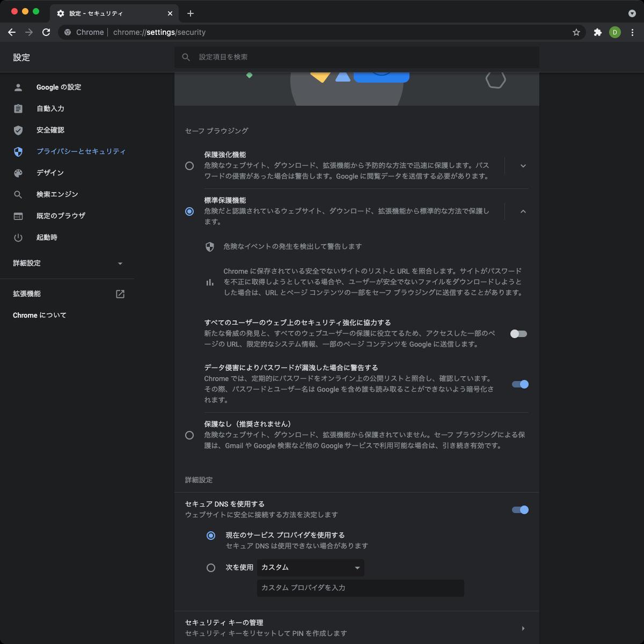Image resolution: width=644 pixels, height=644 pixels.
Task: Expand 詳細設定 in the sidebar
Action: 67,263
